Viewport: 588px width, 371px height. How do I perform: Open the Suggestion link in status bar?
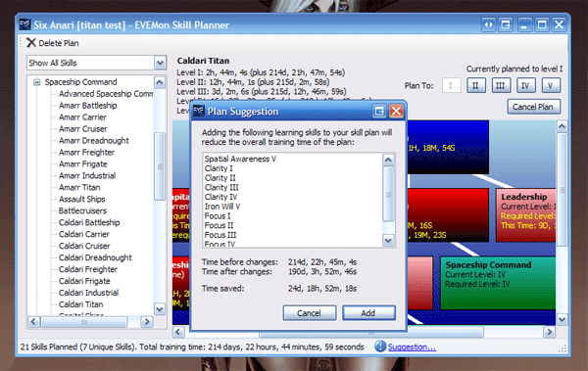point(412,347)
